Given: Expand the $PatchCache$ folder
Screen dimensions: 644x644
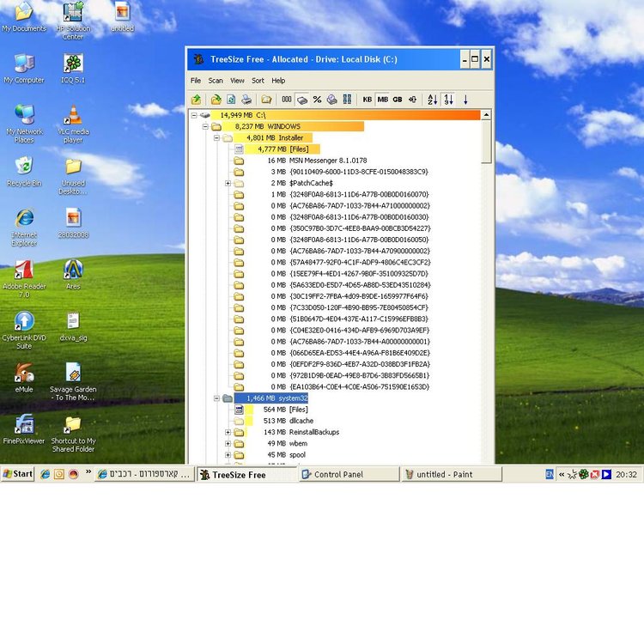Looking at the screenshot, I should tap(228, 183).
